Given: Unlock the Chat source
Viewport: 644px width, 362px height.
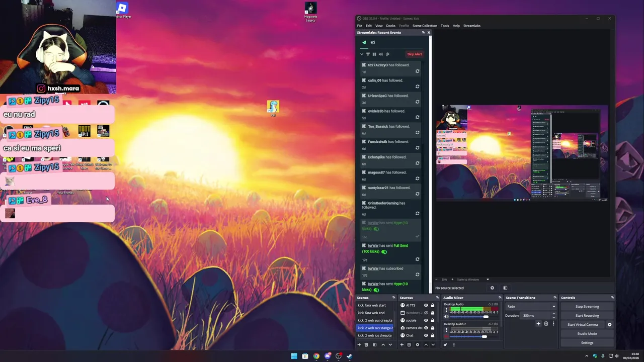Looking at the screenshot, I should pyautogui.click(x=433, y=335).
